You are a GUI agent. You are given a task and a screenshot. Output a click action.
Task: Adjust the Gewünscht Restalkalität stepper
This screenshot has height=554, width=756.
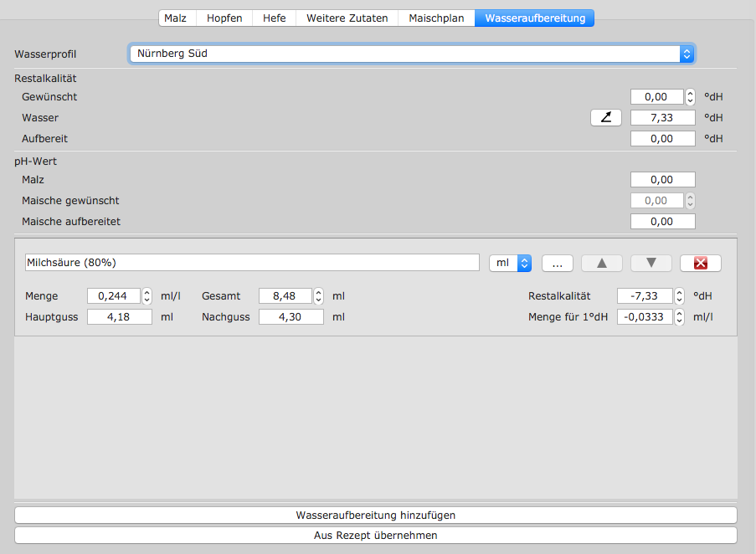pos(690,97)
